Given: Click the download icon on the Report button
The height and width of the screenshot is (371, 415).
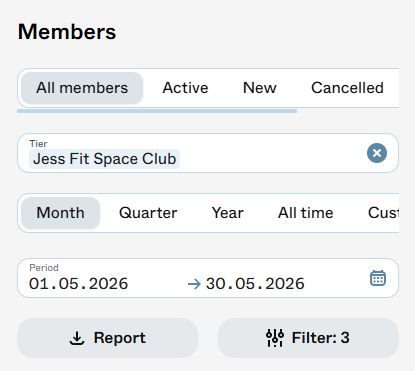Looking at the screenshot, I should pos(77,338).
